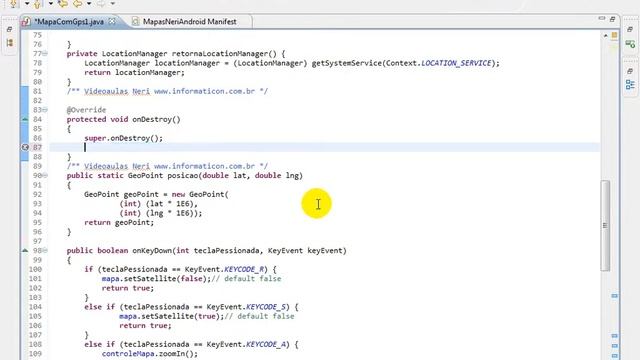Click '(int) (lat * 1E6),' on line 93
Viewport: 640px width, 360px height.
click(x=158, y=204)
